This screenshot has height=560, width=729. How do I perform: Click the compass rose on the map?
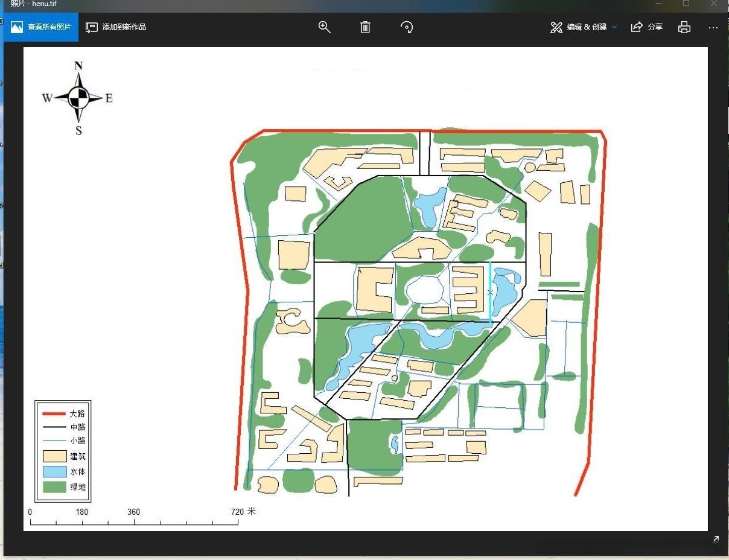(x=78, y=98)
